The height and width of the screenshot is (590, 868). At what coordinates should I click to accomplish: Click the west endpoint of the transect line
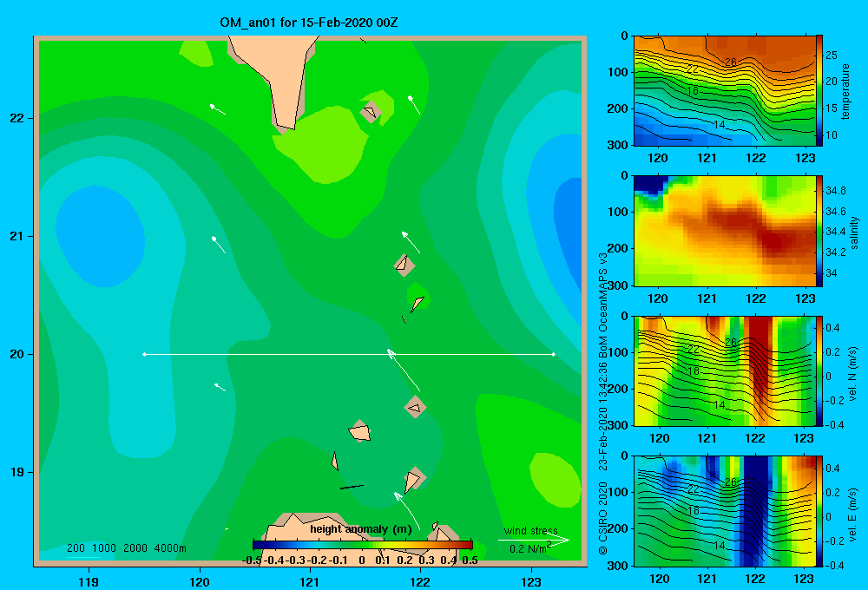coord(144,354)
